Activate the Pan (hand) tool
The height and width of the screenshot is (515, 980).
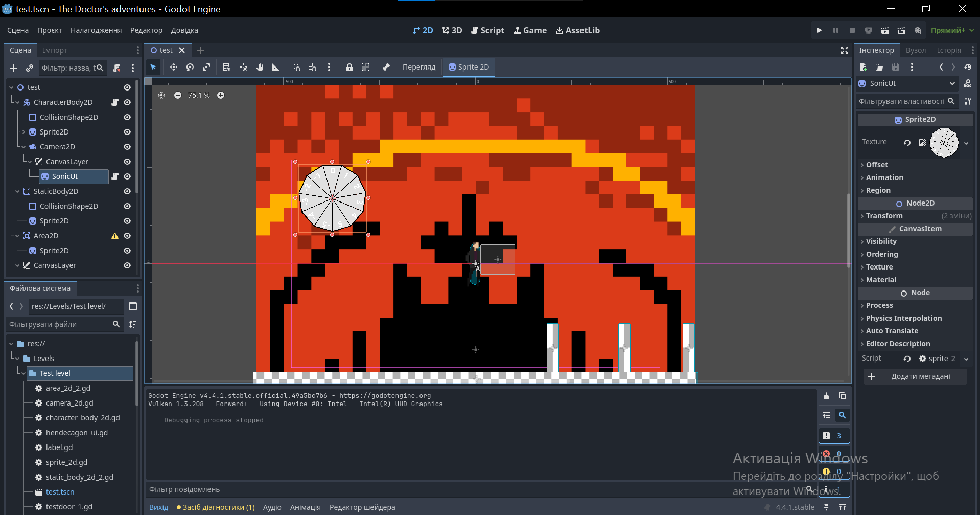[260, 67]
